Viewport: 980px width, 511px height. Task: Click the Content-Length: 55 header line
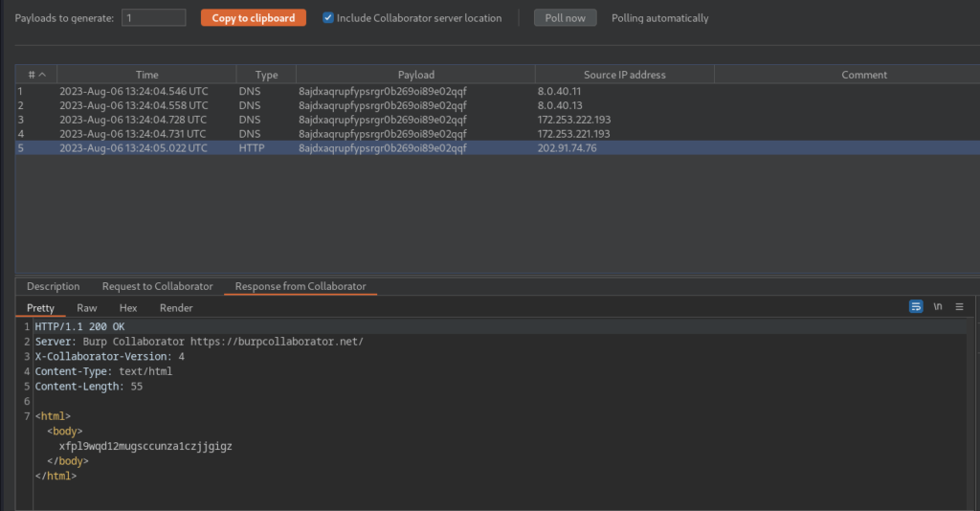click(89, 387)
